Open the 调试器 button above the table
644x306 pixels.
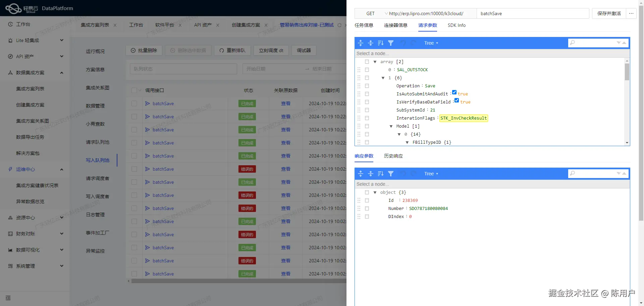pyautogui.click(x=304, y=50)
